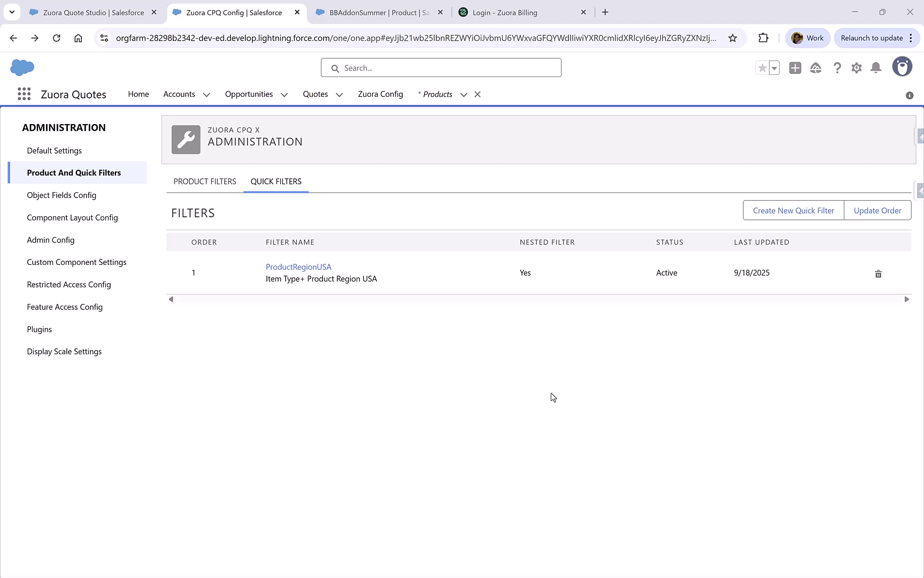Viewport: 924px width, 578px height.
Task: Expand the favorites dropdown arrow
Action: tap(773, 68)
